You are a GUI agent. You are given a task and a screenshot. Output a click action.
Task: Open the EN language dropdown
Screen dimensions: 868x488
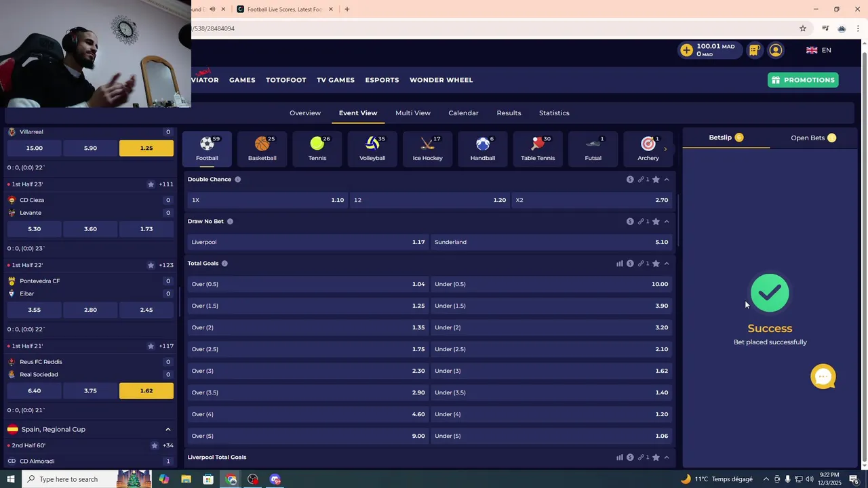[818, 50]
